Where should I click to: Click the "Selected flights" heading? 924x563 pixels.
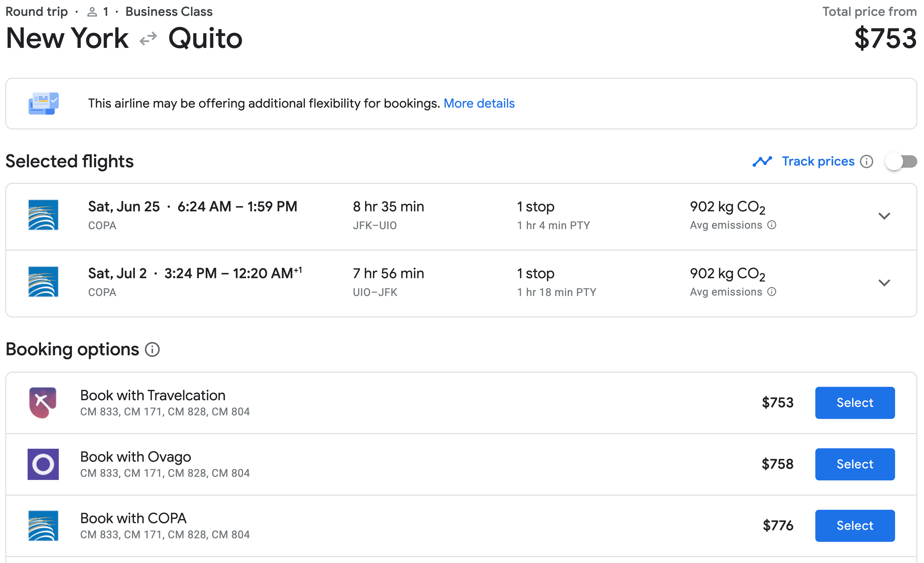point(69,162)
